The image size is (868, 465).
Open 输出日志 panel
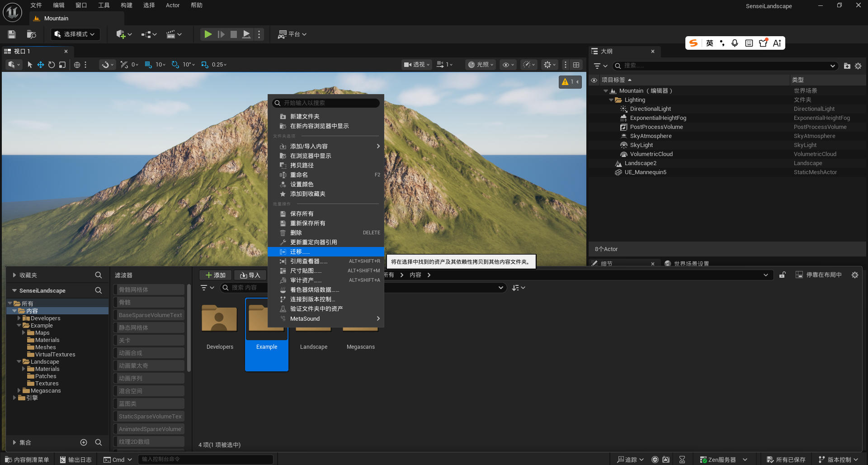click(75, 460)
